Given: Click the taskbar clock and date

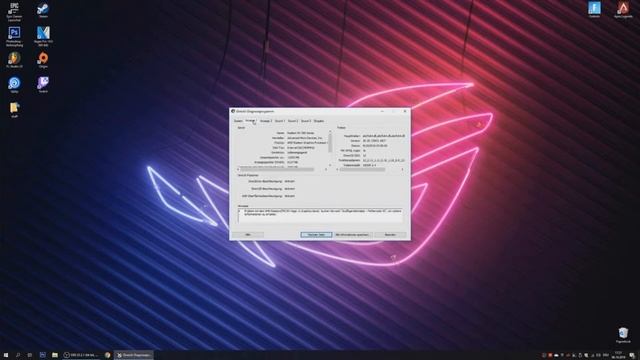Looking at the screenshot, I should [x=618, y=355].
